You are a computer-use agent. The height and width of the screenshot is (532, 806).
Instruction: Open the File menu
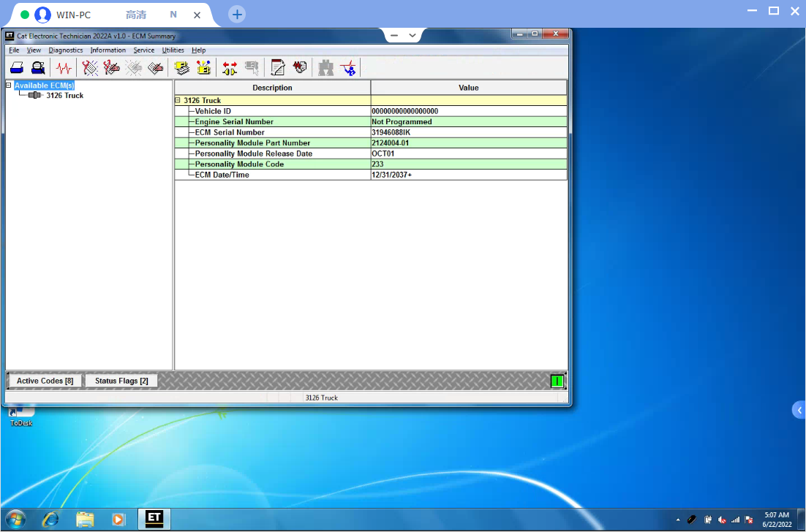point(14,50)
